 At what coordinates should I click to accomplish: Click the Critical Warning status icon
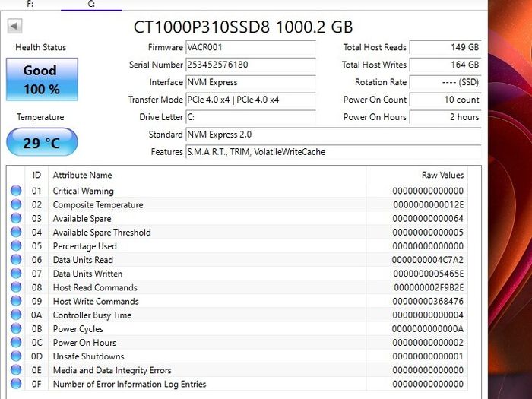(x=16, y=191)
